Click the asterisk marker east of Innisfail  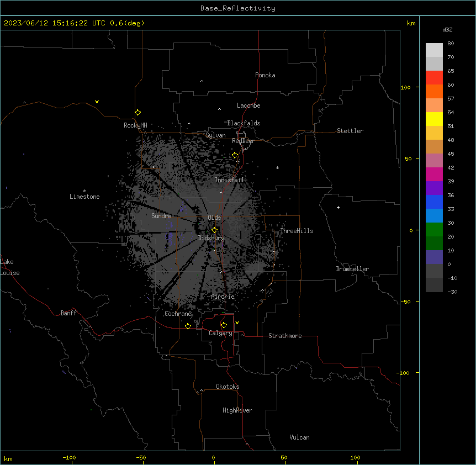(277, 167)
